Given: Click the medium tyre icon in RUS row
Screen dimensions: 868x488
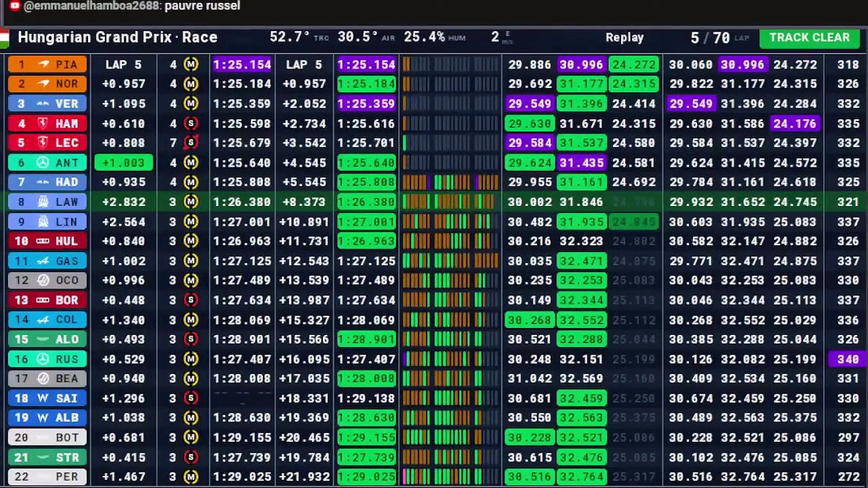Looking at the screenshot, I should 191,359.
